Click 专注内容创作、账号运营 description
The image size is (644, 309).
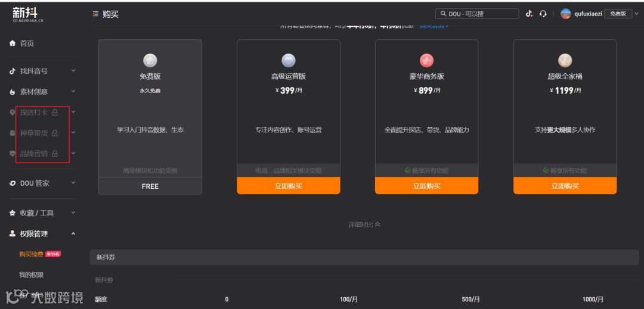289,130
